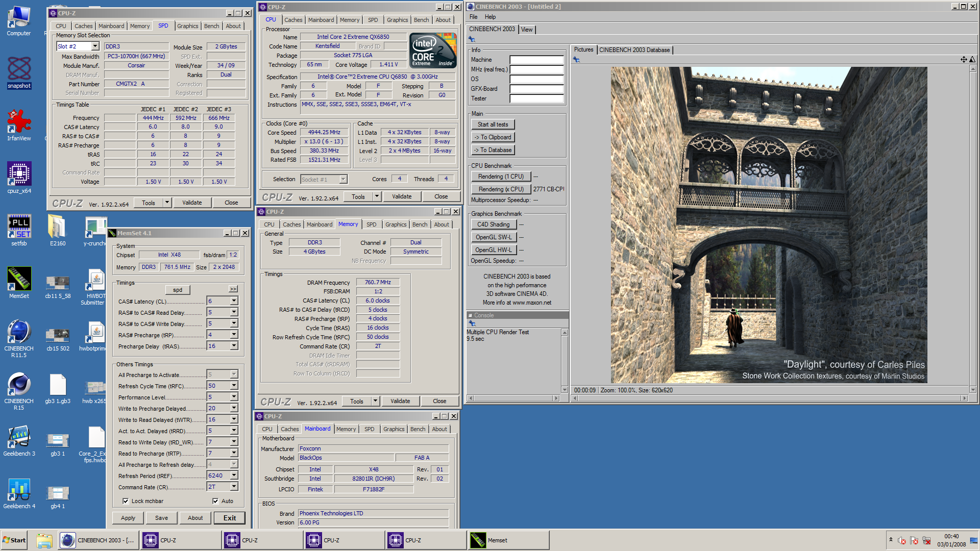980x551 pixels.
Task: Click the Machine input field in Cinebench
Action: 536,60
